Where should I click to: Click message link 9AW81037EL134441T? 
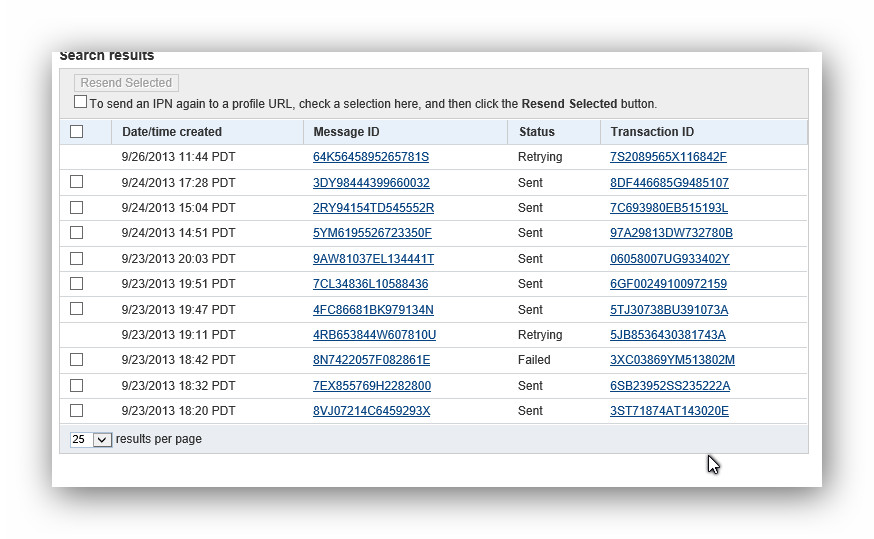[x=373, y=259]
